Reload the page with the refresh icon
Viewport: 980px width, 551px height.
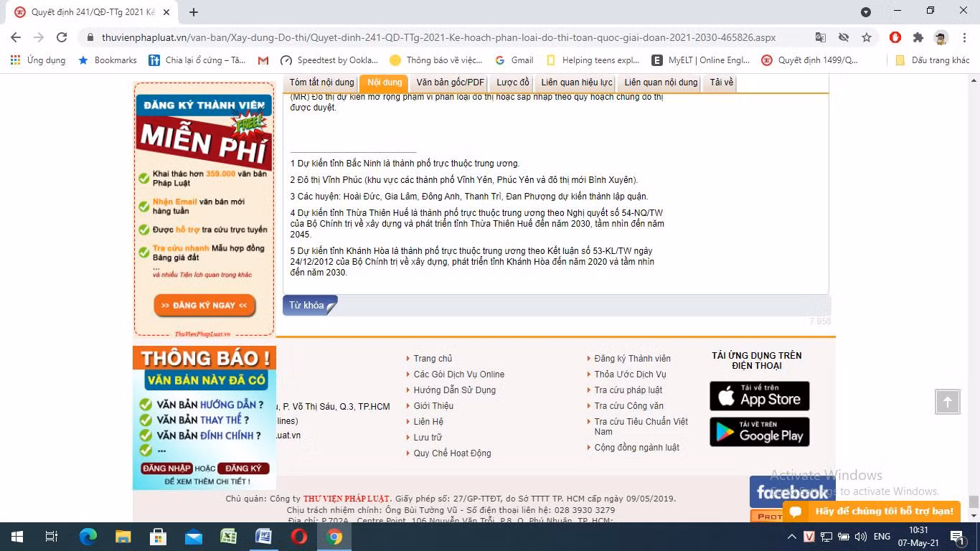point(62,37)
